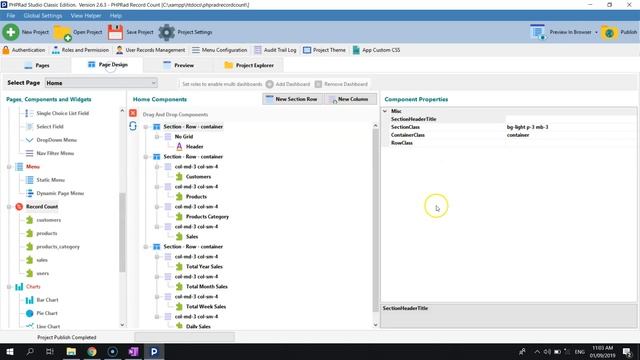Open Roles and Permission icon
Screen dimensions: 640x360
(x=56, y=50)
